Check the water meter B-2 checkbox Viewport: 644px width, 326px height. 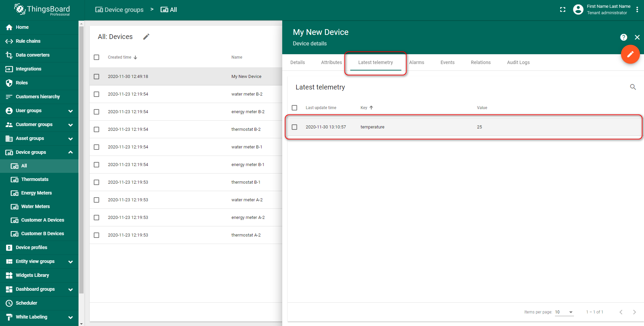(96, 94)
